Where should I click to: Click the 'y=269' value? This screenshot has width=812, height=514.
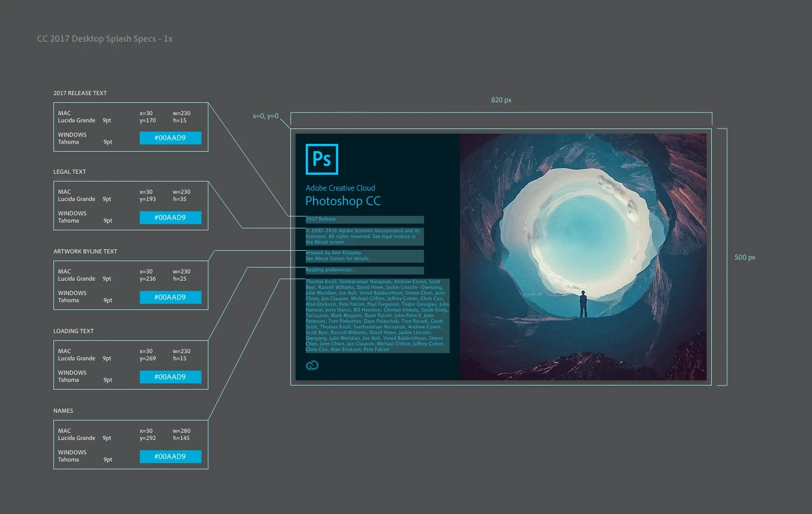(x=147, y=359)
